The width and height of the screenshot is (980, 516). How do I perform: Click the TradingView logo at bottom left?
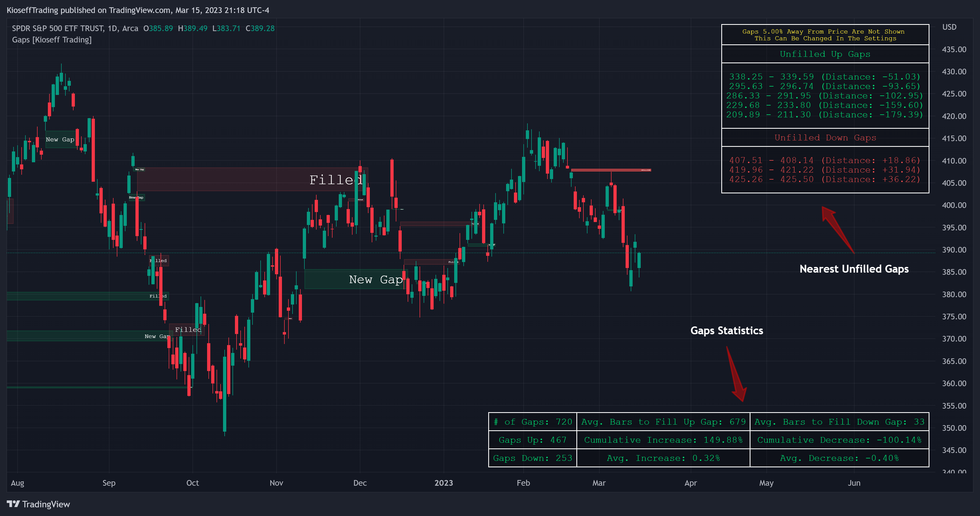38,504
